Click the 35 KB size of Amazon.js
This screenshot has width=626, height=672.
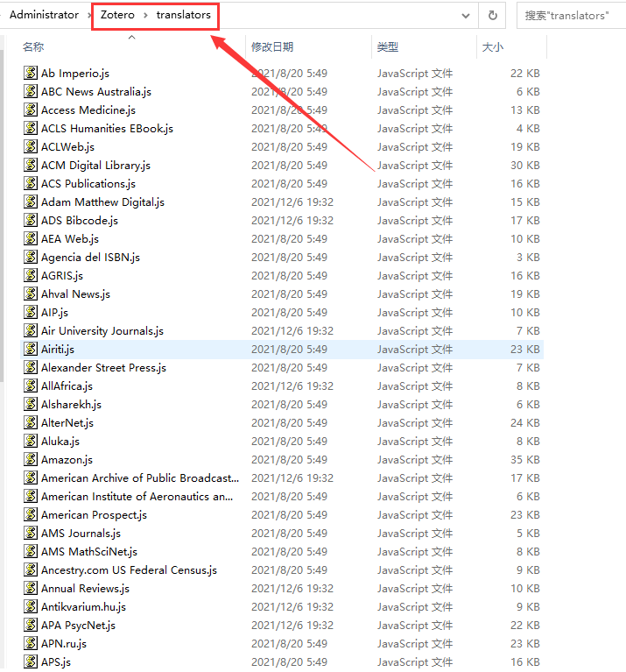(x=525, y=460)
